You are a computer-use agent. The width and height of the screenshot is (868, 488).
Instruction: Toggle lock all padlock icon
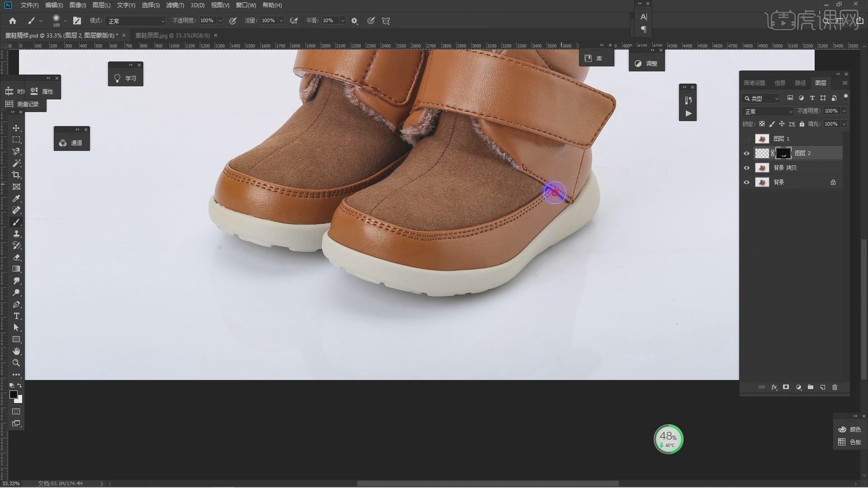pyautogui.click(x=802, y=124)
